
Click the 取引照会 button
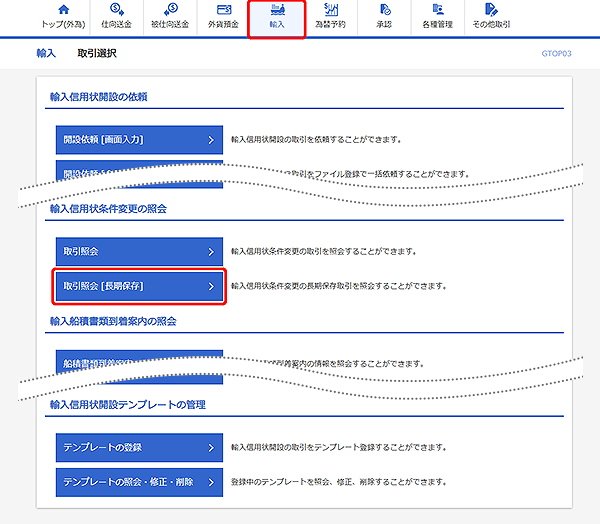tap(139, 251)
